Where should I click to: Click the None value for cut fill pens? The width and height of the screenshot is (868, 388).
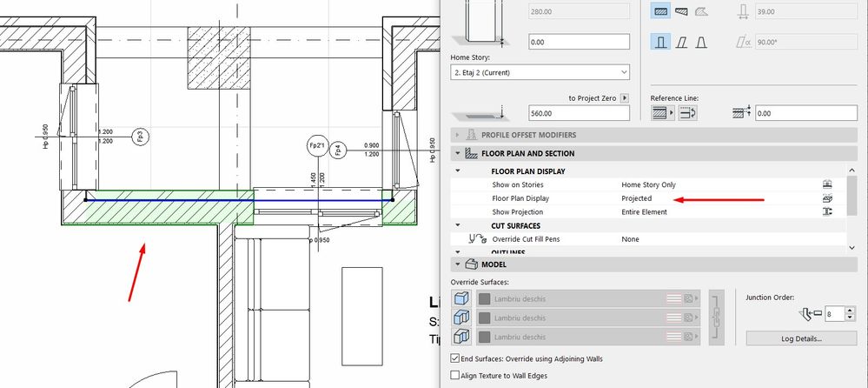tap(630, 239)
